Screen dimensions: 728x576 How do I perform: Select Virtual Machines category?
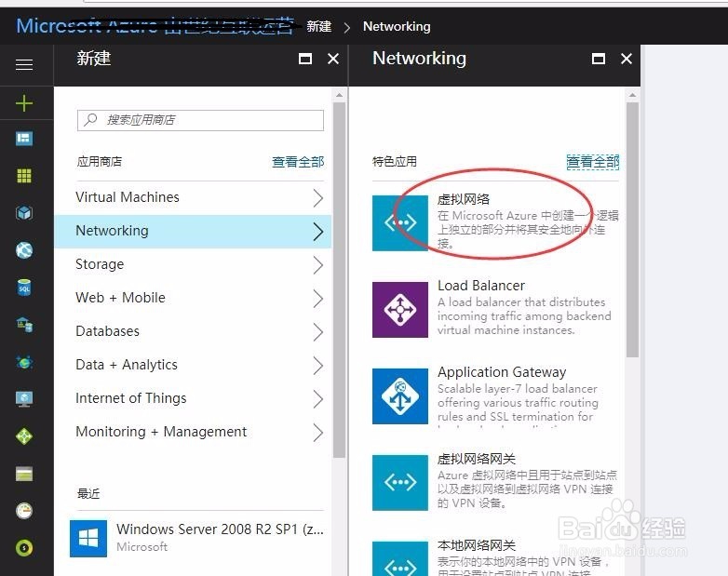click(x=193, y=197)
